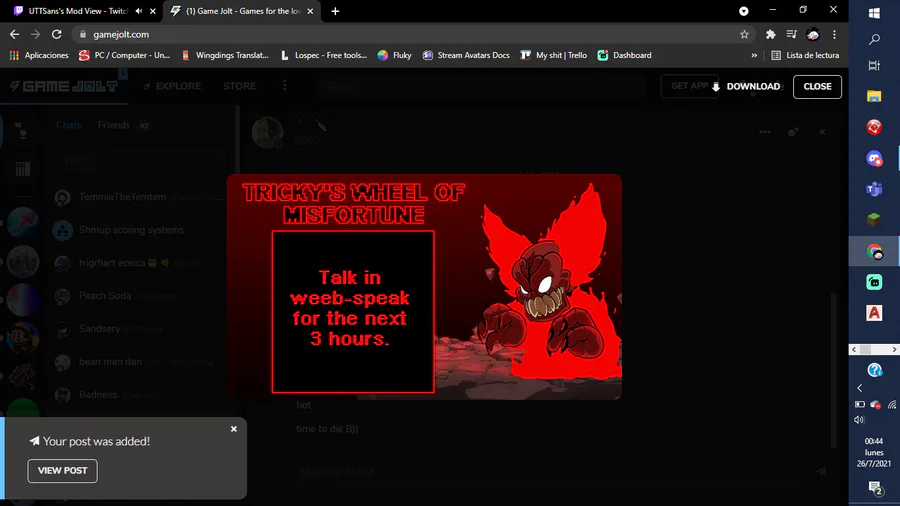The height and width of the screenshot is (506, 900).
Task: Open the TemmieTheTemtem chat
Action: tap(138, 197)
